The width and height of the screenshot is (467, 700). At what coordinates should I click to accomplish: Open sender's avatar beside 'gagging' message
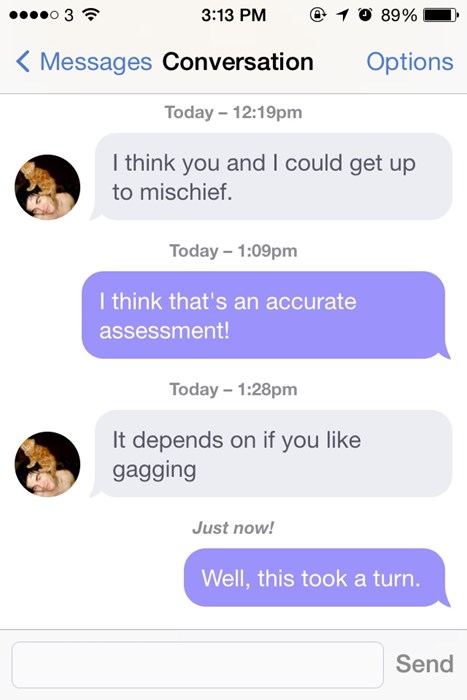pos(47,464)
